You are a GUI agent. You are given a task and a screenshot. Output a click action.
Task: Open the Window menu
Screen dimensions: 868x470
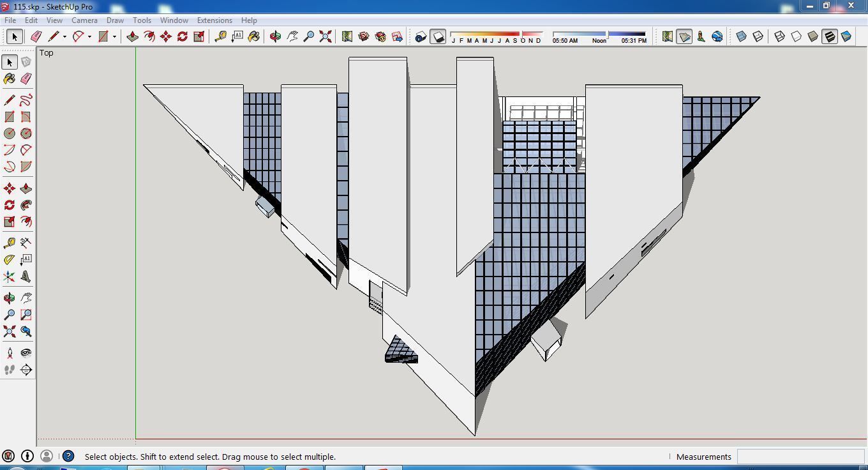pyautogui.click(x=174, y=20)
